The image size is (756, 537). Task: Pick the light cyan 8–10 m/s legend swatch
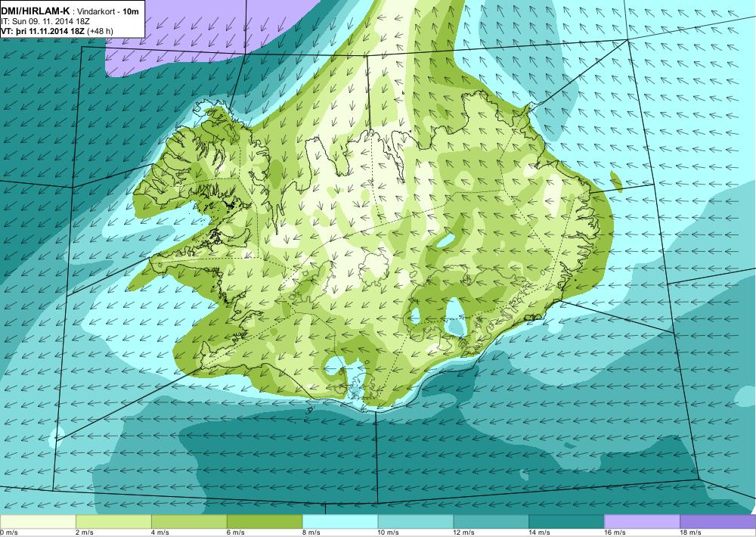tap(340, 522)
